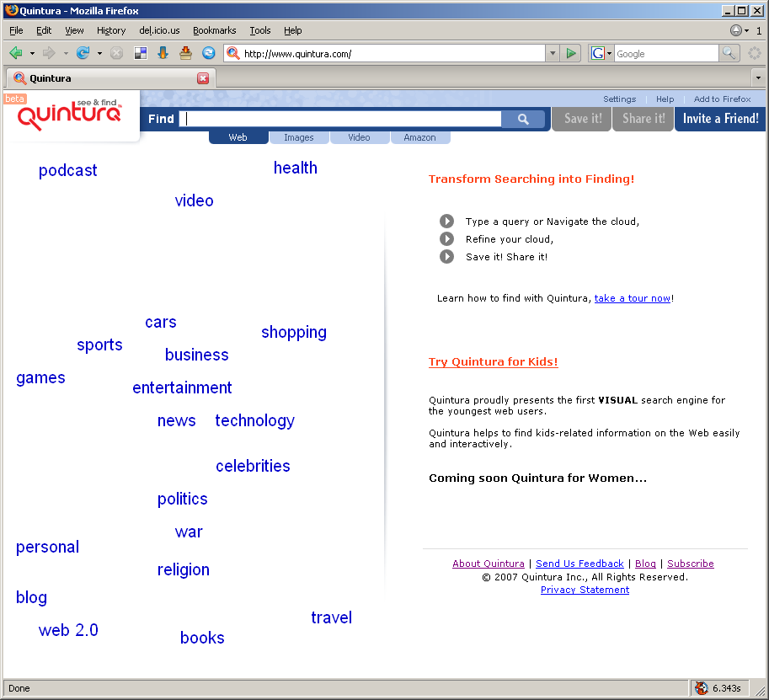Click the greyed-out Stop loading icon
This screenshot has height=700, width=769.
pyautogui.click(x=116, y=53)
